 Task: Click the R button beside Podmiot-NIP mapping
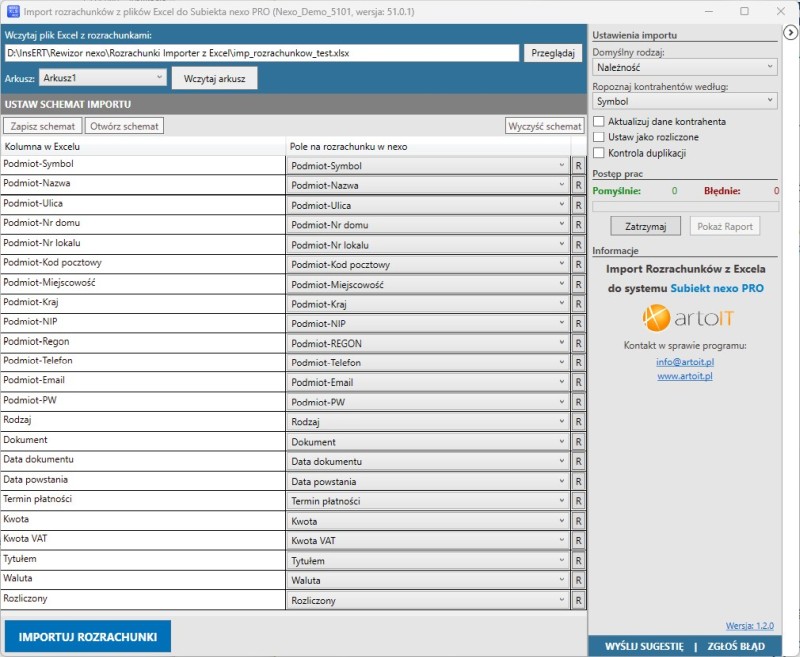[x=578, y=324]
